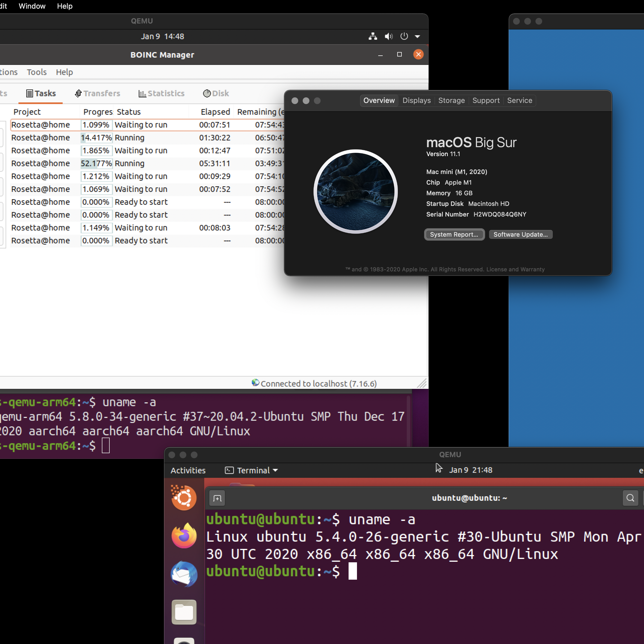This screenshot has width=644, height=644.
Task: Click System Report button in About Mac
Action: pos(454,234)
